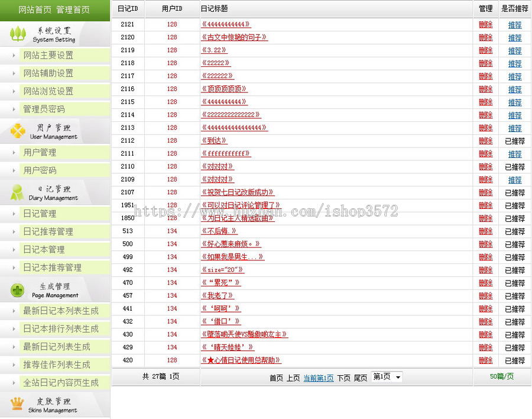532x419 pixels.
Task: Delete diary entry 2121
Action: point(485,25)
